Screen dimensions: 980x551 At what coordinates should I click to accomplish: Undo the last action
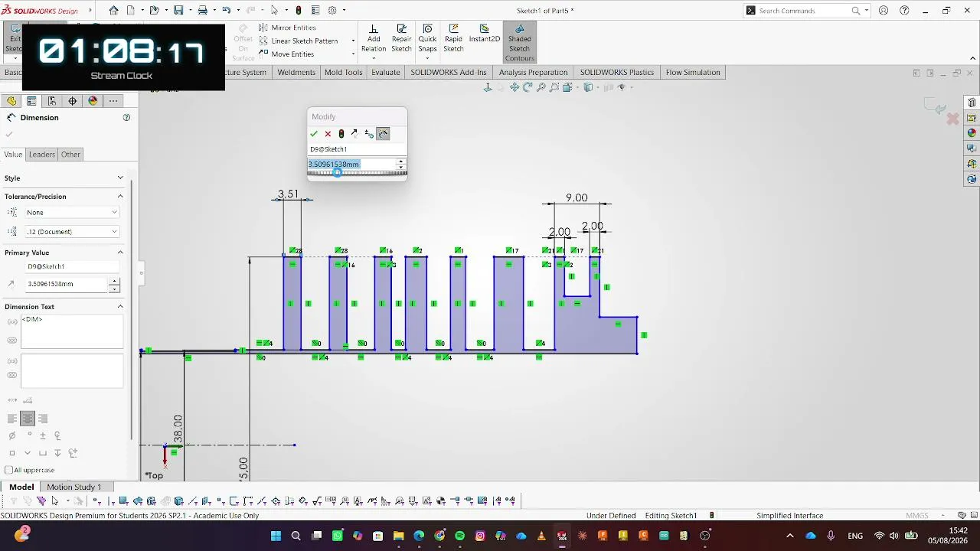coord(226,11)
